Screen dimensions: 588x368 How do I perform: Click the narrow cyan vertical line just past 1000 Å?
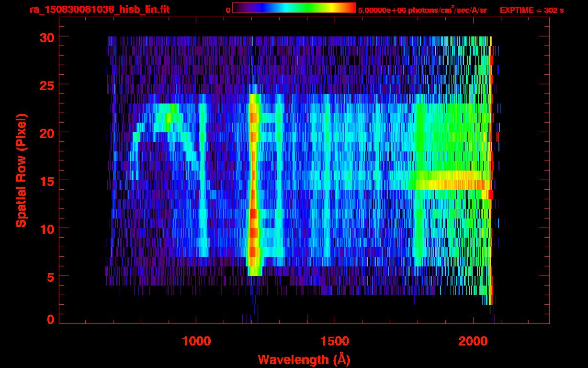203,182
